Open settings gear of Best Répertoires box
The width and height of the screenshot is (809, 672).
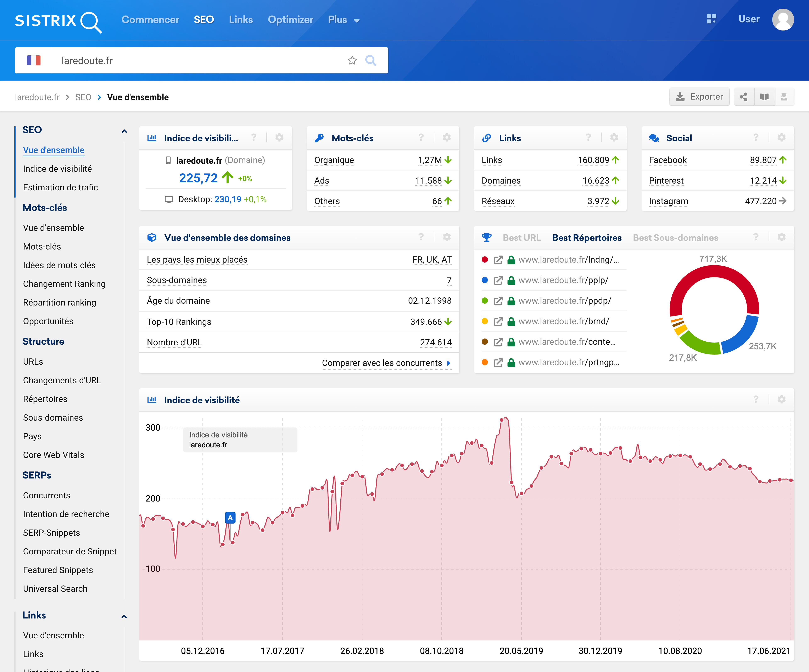[x=782, y=237]
